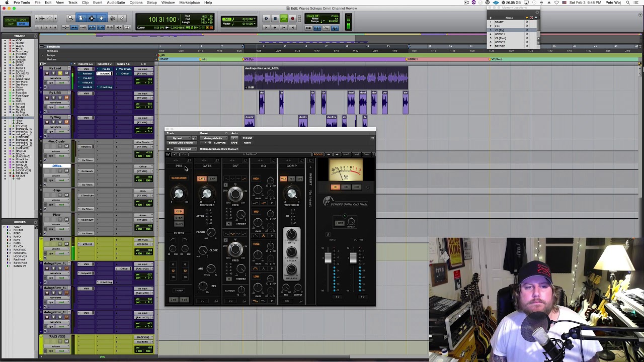This screenshot has height=362, width=644.
Task: Select EXP mode in the gate module
Action: pyautogui.click(x=212, y=178)
